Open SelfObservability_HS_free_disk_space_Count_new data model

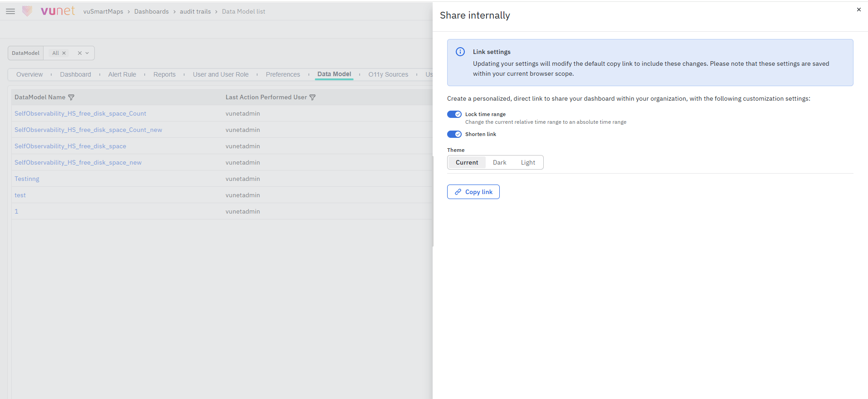click(88, 130)
